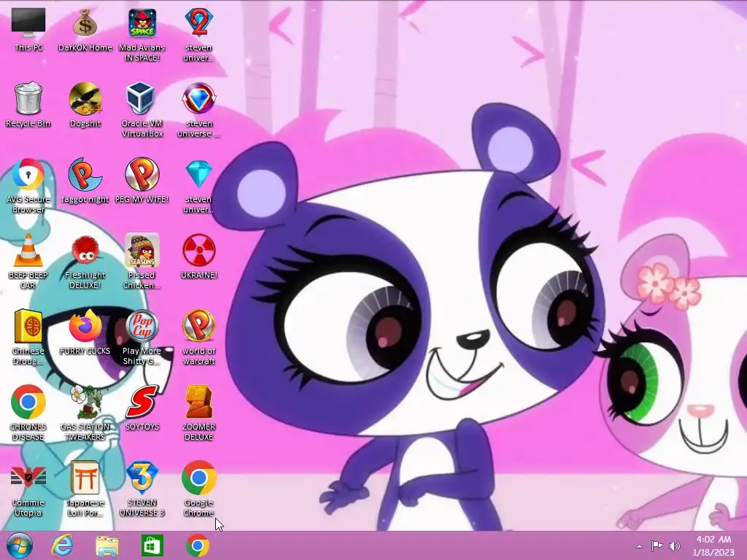Screen dimensions: 747x560
Task: Open the Recycle Bin
Action: click(x=28, y=105)
